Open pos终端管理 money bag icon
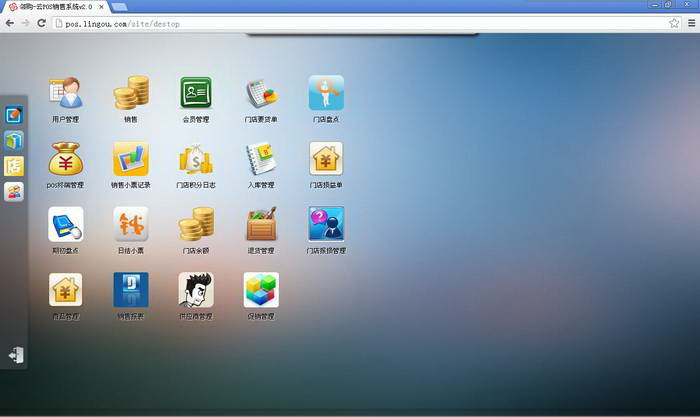Viewport: 700px width, 417px height. click(66, 159)
